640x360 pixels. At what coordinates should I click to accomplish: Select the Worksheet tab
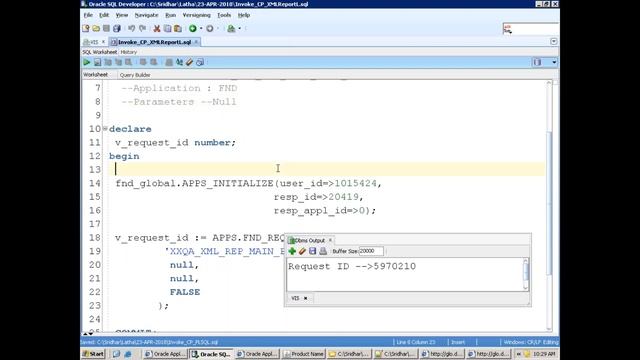coord(96,75)
